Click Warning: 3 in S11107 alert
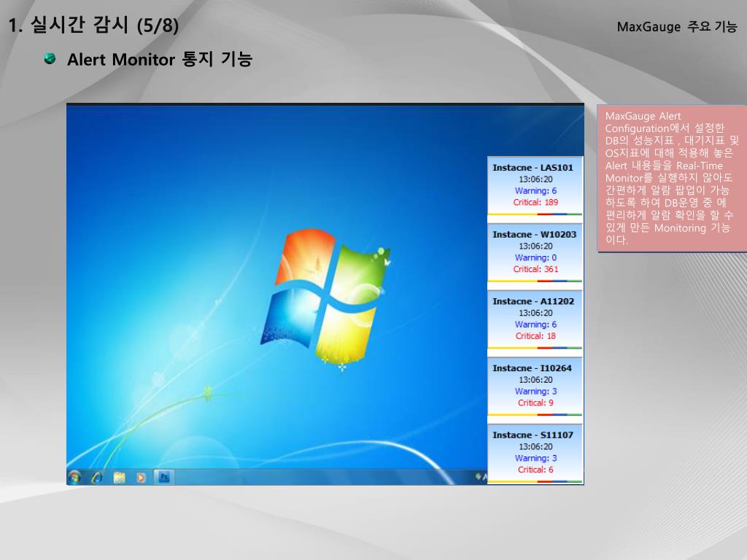Viewport: 747px width, 560px height. click(535, 458)
